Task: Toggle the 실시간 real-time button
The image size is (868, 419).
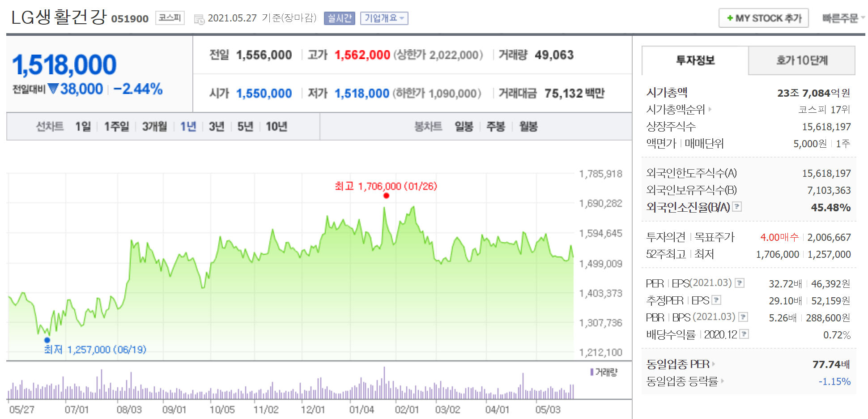Action: (x=339, y=18)
